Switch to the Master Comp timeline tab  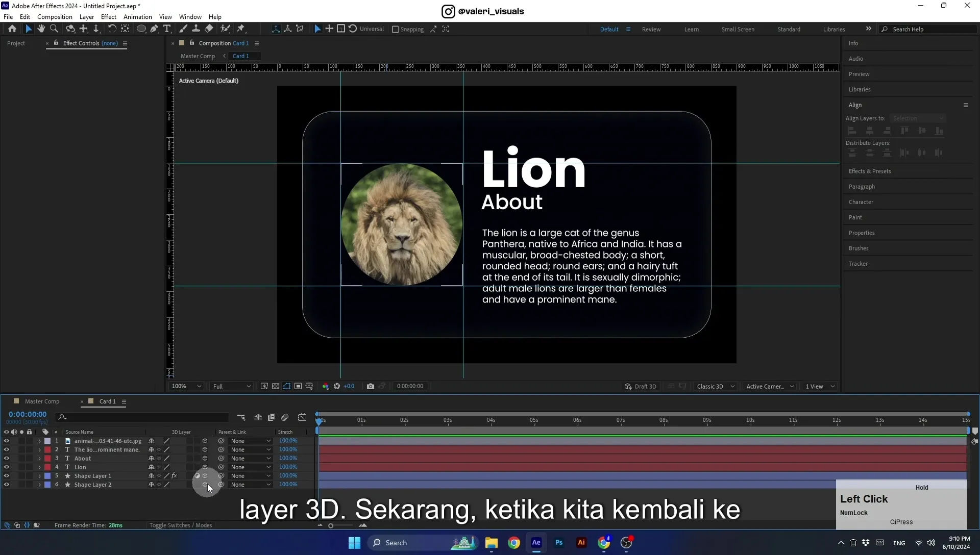coord(42,401)
